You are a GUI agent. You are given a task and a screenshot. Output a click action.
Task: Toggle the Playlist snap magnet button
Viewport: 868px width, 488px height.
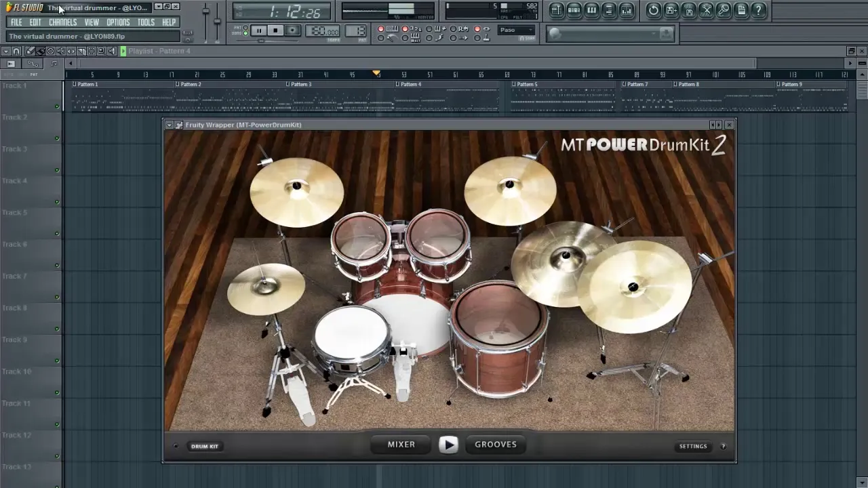(x=16, y=51)
